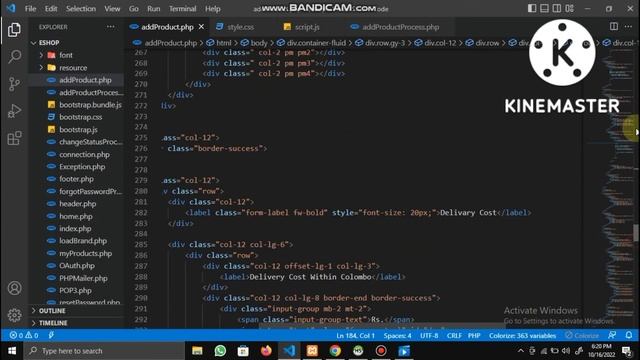Open addProduct.php in the explorer
640x360 pixels.
(85, 80)
